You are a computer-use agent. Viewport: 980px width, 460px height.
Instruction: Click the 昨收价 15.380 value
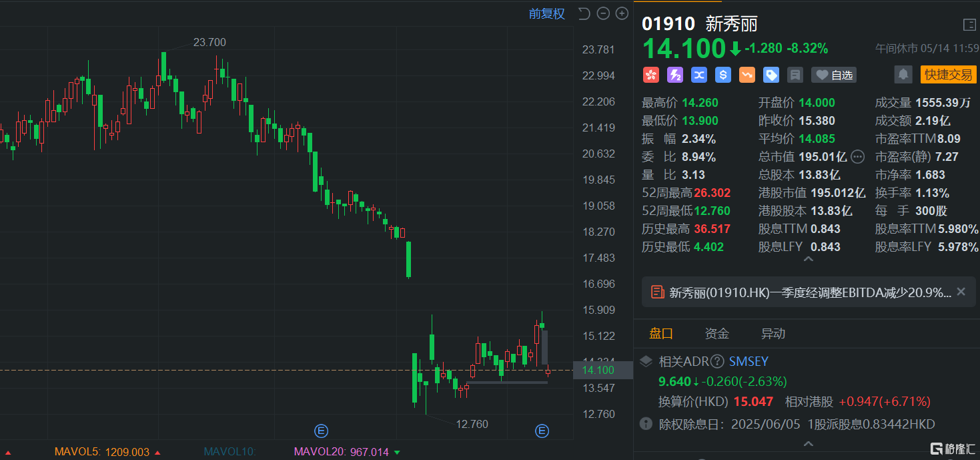[x=817, y=121]
